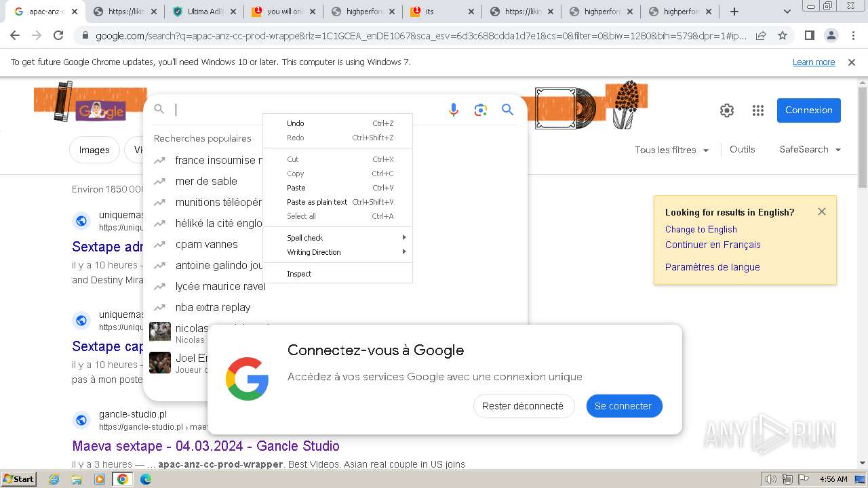The width and height of the screenshot is (868, 488).
Task: Open the tab search chevron
Action: pyautogui.click(x=787, y=12)
